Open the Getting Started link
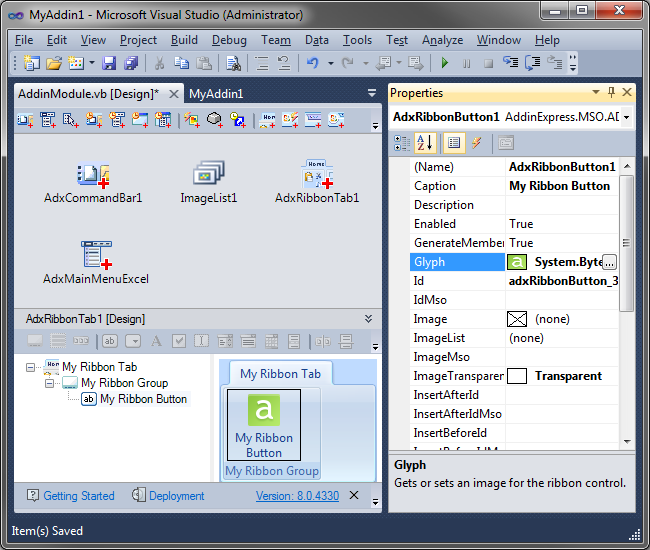The width and height of the screenshot is (650, 550). pyautogui.click(x=79, y=496)
